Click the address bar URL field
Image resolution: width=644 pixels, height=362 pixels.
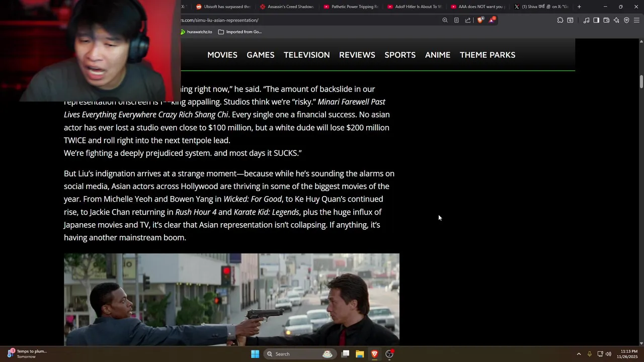click(x=309, y=20)
